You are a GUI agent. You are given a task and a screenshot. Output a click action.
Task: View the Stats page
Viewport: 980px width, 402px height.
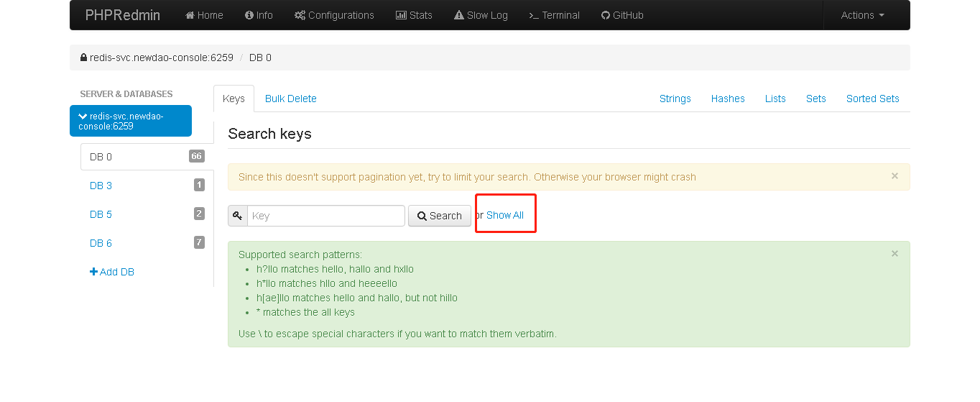[414, 15]
